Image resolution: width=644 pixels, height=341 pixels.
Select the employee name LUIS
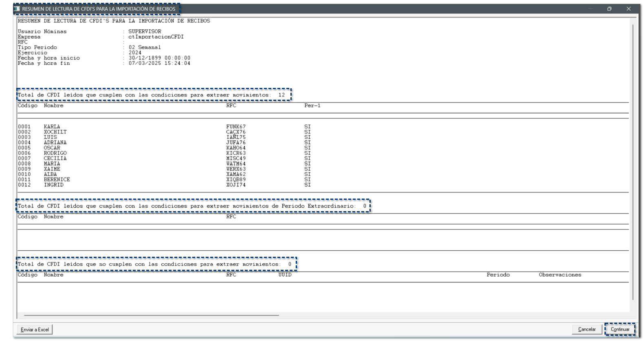(51, 137)
